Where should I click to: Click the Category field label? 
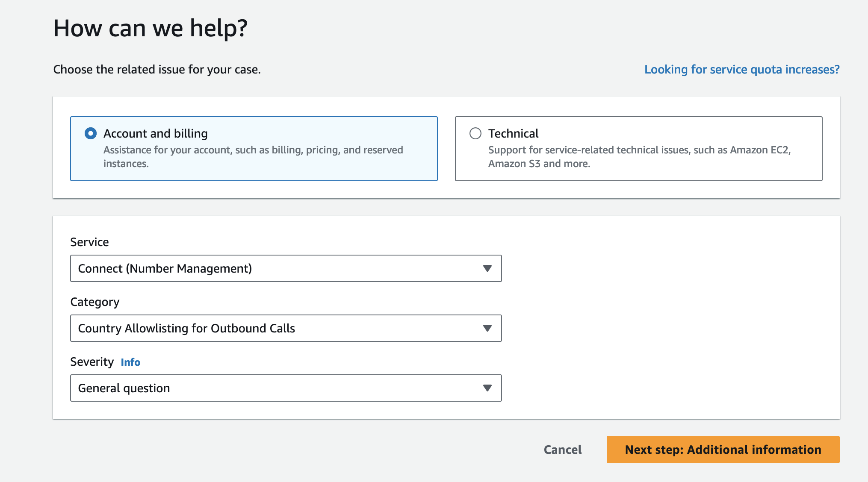94,302
